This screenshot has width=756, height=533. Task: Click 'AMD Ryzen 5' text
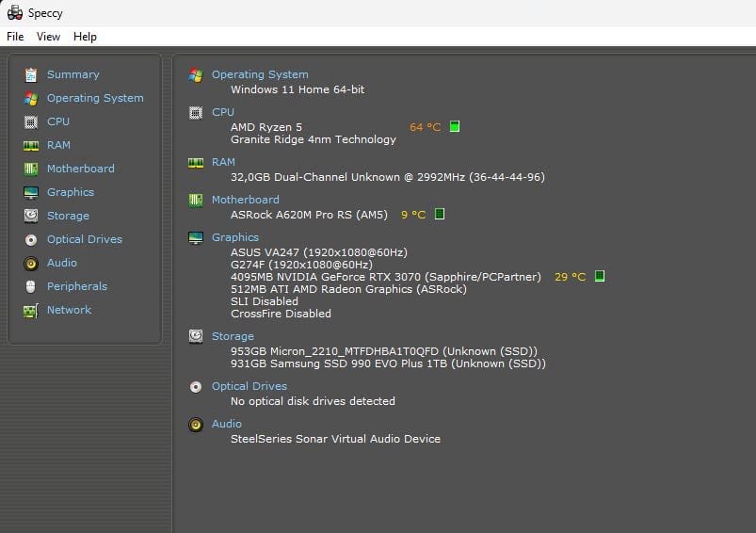[266, 127]
